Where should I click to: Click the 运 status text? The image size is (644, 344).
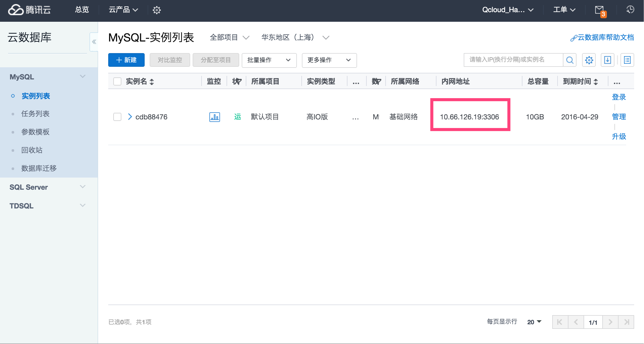(237, 117)
